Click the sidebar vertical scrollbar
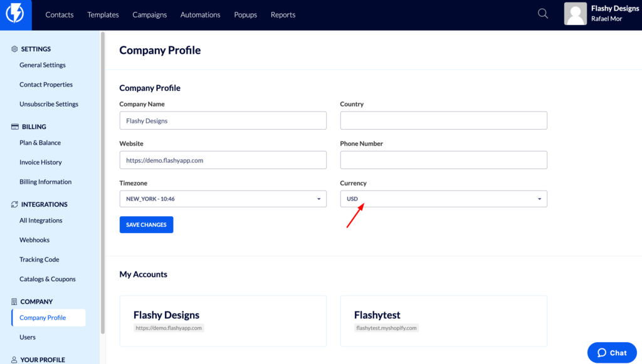This screenshot has height=364, width=642. pyautogui.click(x=103, y=183)
